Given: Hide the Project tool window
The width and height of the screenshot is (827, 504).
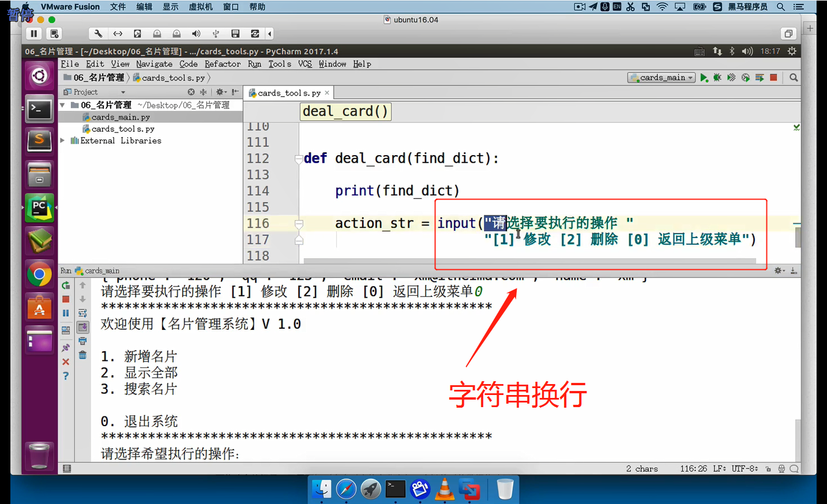Looking at the screenshot, I should pyautogui.click(x=235, y=92).
